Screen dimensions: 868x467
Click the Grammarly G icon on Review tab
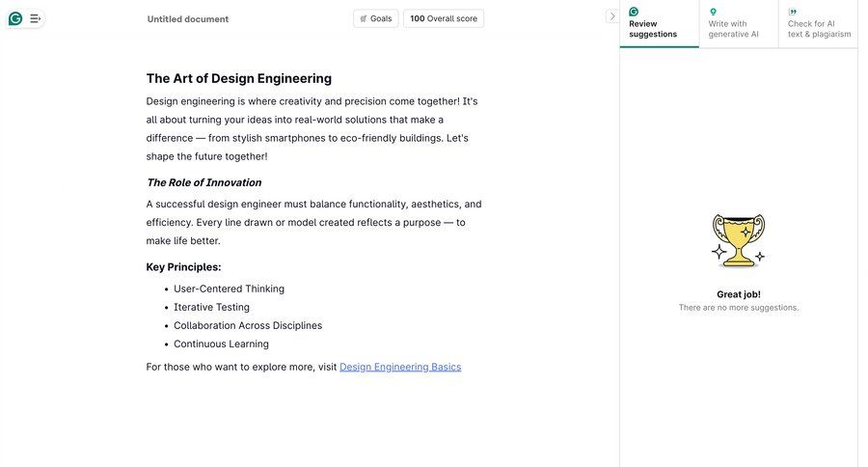(x=634, y=12)
